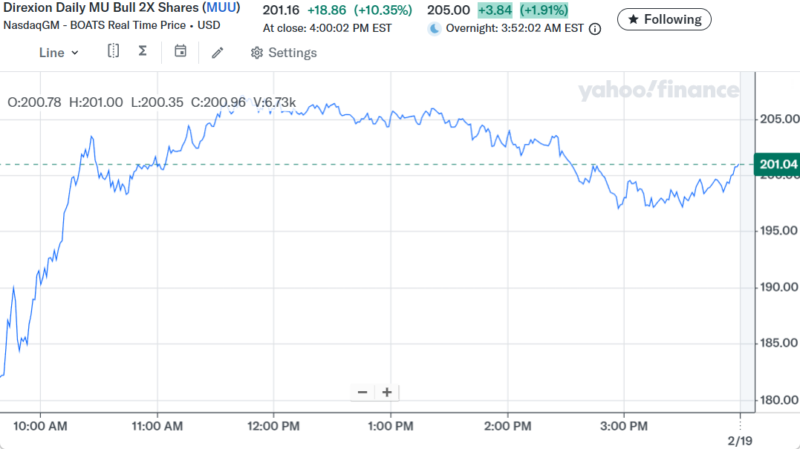Open the Line chart type dropdown
Image resolution: width=800 pixels, height=449 pixels.
point(58,52)
